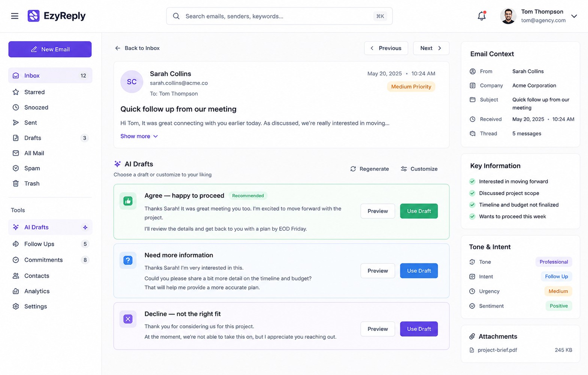588x375 pixels.
Task: Click the Analytics chart icon
Action: (16, 291)
